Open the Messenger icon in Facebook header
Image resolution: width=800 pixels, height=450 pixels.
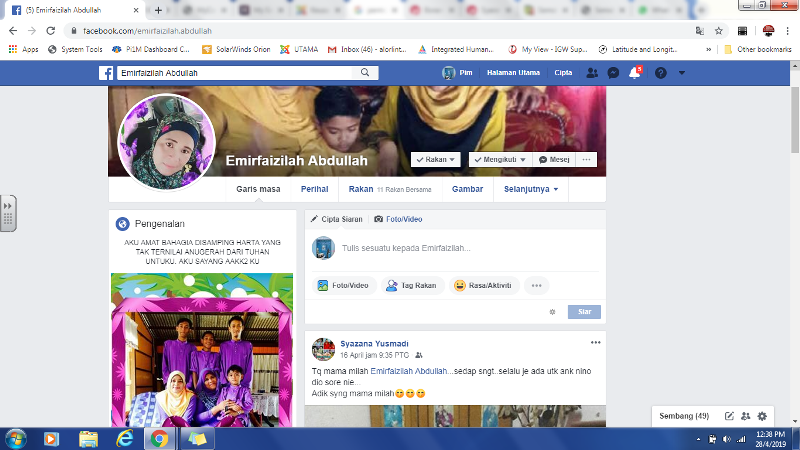612,73
